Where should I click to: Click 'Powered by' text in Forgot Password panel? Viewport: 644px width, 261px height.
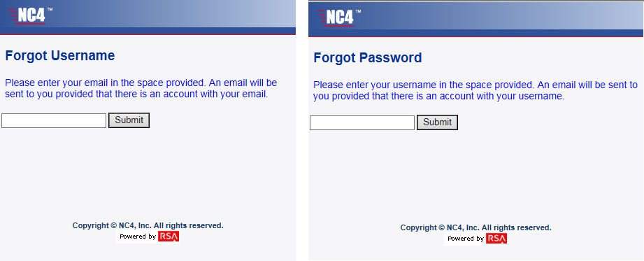[465, 239]
